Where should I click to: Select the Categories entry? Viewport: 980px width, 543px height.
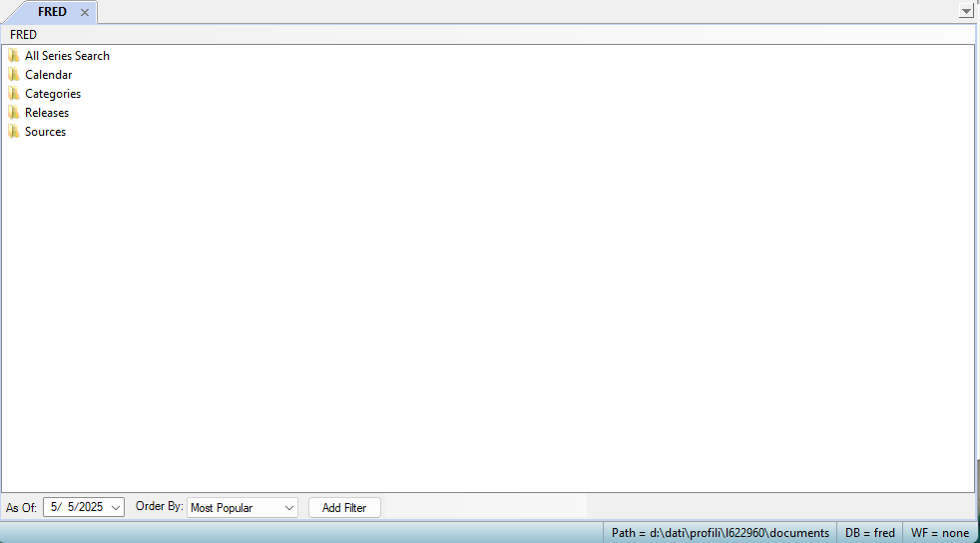[x=53, y=94]
